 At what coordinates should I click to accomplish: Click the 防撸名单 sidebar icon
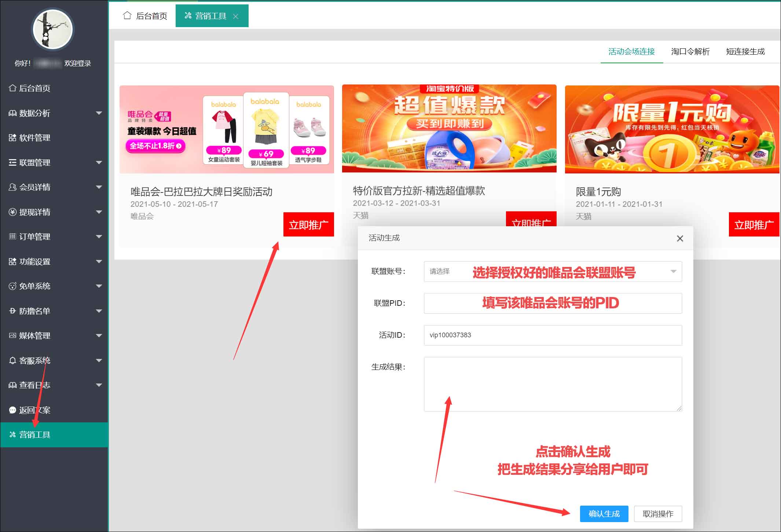click(x=12, y=311)
